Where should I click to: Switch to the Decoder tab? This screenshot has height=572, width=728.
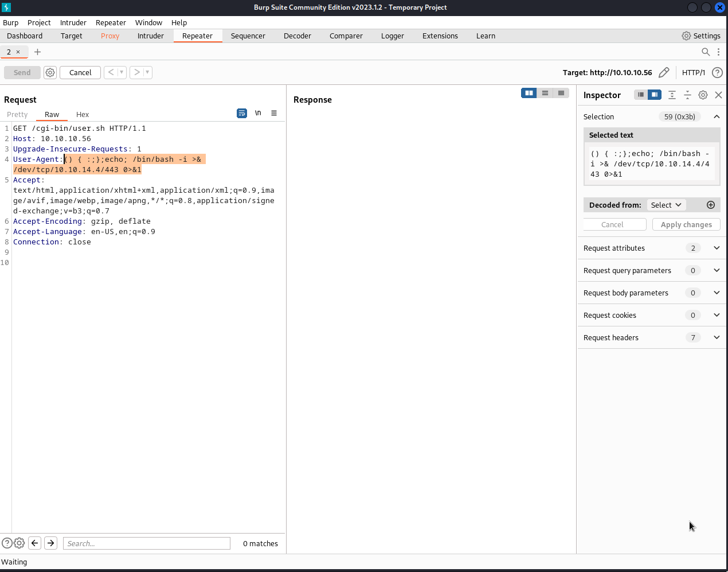(x=298, y=36)
